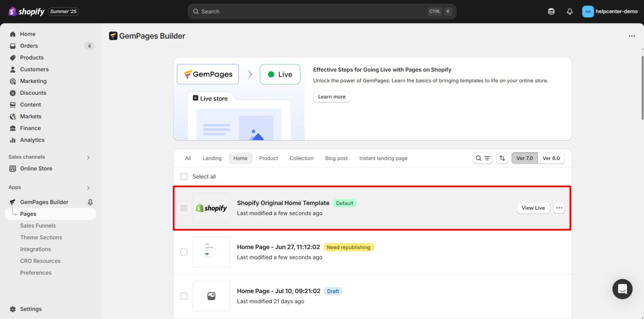Tick the checkbox for Shopify Original Home Template

coord(184,208)
